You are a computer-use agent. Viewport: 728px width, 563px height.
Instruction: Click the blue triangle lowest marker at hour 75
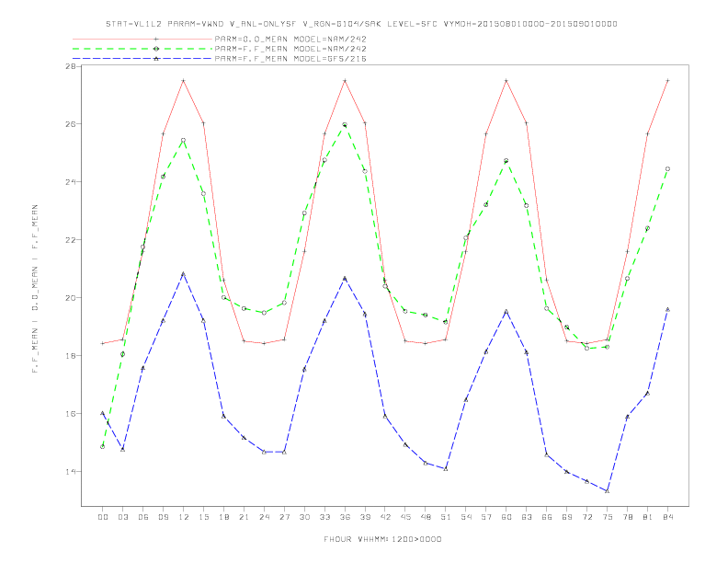(608, 490)
